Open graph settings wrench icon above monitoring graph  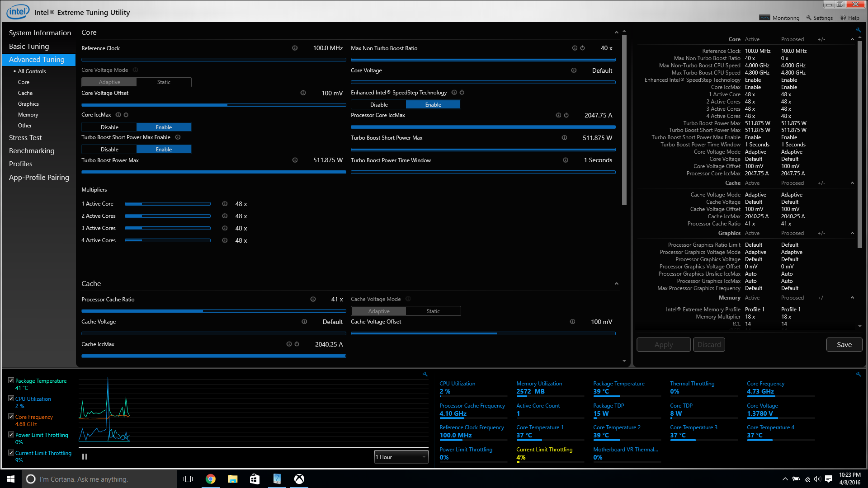click(x=425, y=374)
